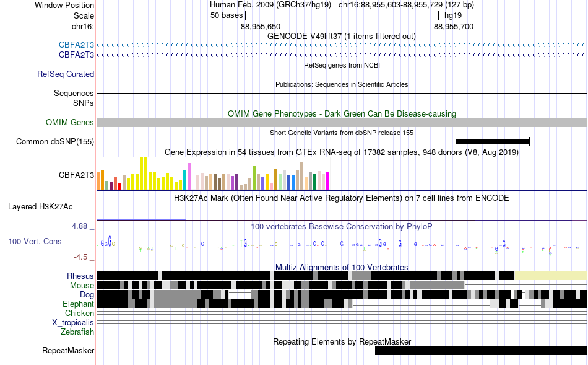Click the RepeatMasker track label

point(68,350)
